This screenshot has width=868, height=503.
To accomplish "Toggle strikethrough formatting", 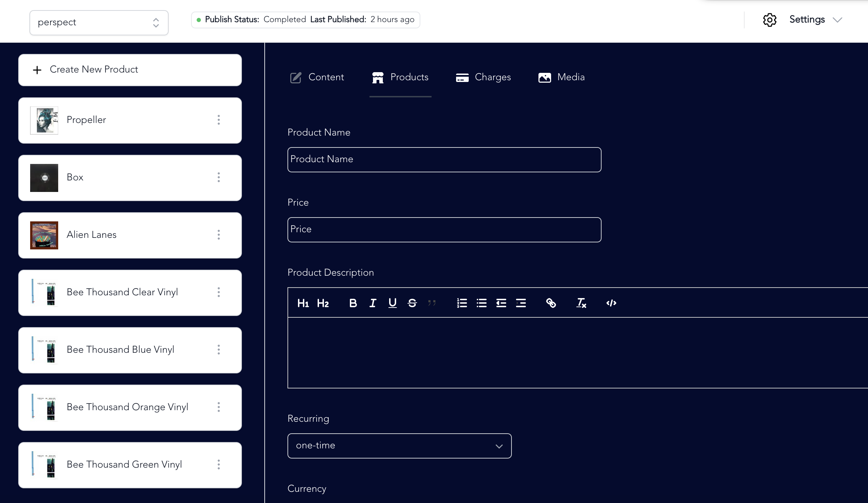I will tap(412, 303).
